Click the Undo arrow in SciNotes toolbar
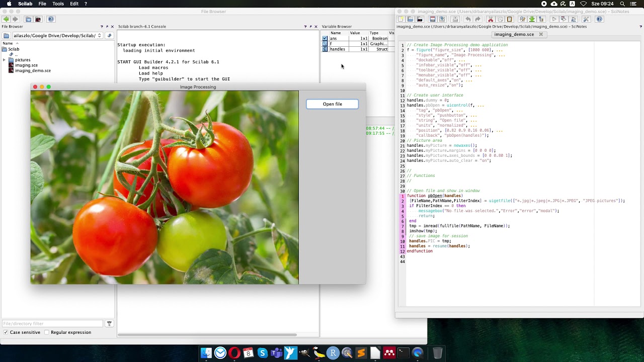Image resolution: width=644 pixels, height=362 pixels. 468,19
